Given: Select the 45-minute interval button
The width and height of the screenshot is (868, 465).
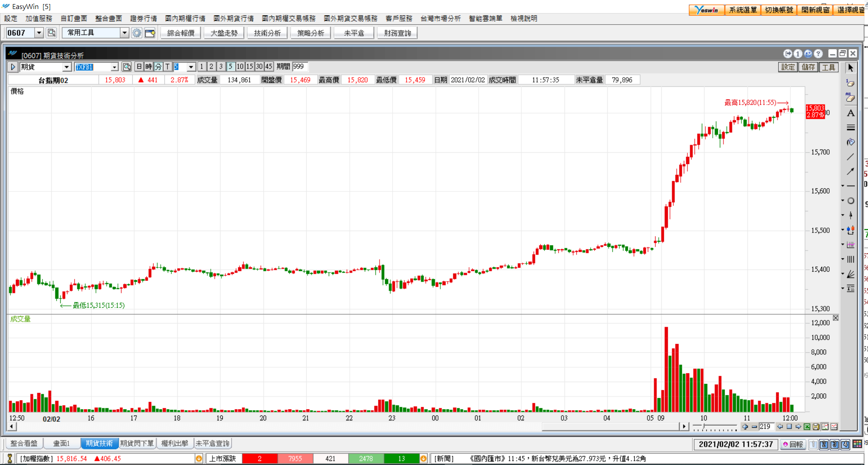Looking at the screenshot, I should click(269, 67).
